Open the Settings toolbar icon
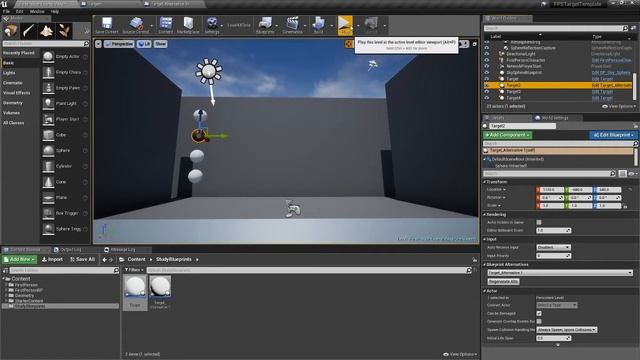This screenshot has height=360, width=640. coord(212,25)
